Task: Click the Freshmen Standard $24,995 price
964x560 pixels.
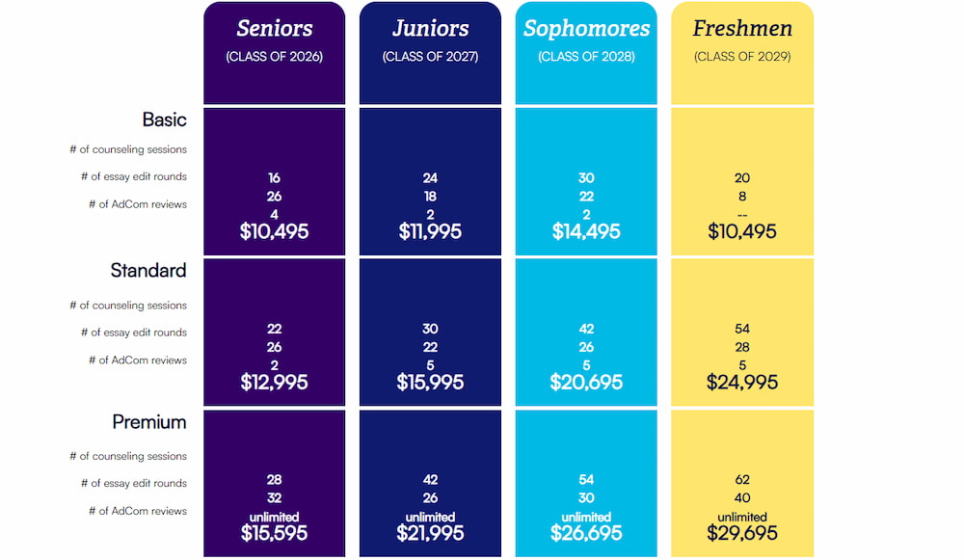Action: pyautogui.click(x=741, y=382)
